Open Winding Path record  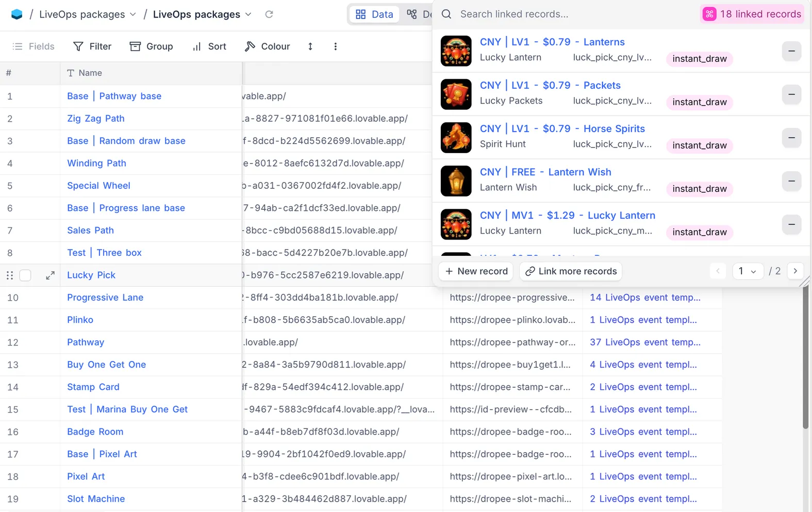click(x=96, y=163)
